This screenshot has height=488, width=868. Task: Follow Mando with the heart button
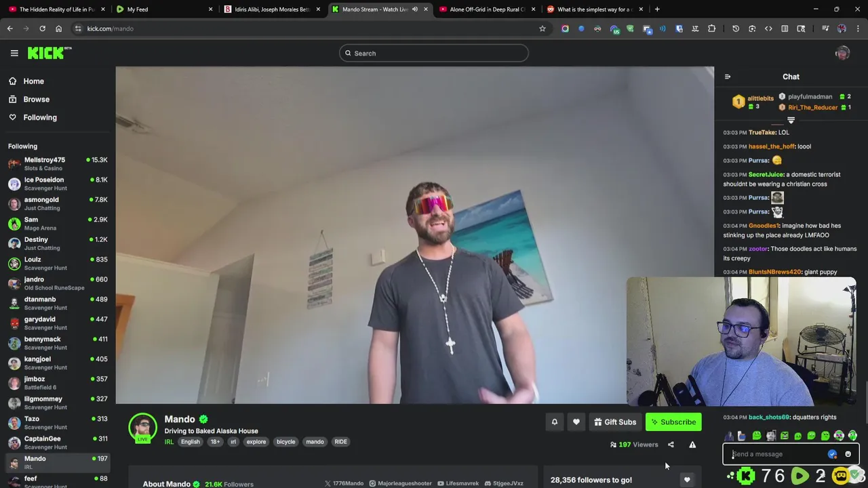click(x=576, y=422)
